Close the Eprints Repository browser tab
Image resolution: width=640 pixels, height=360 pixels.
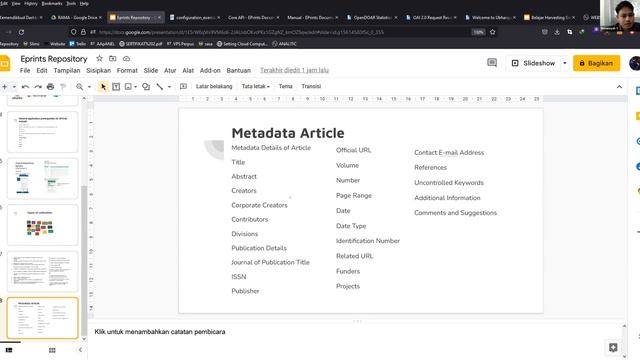click(160, 18)
